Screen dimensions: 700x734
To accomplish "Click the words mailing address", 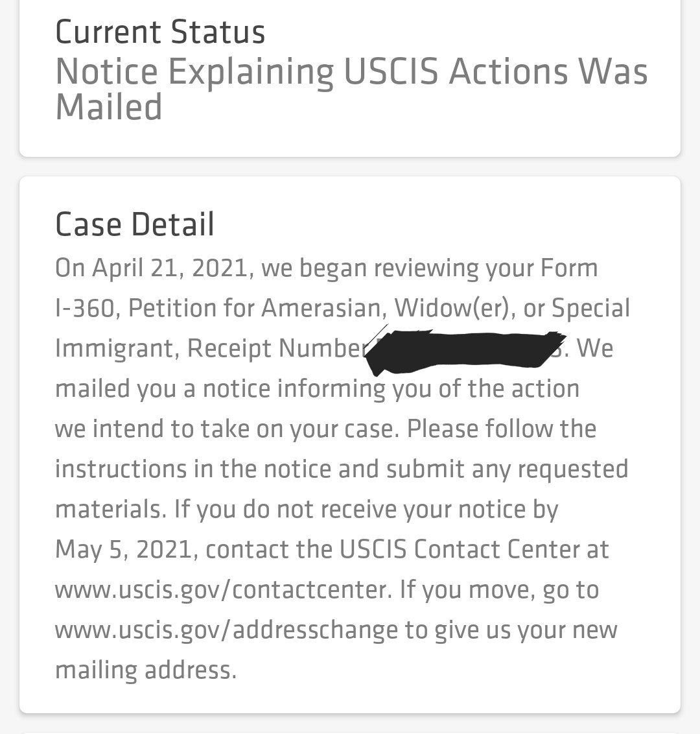I will pyautogui.click(x=146, y=670).
